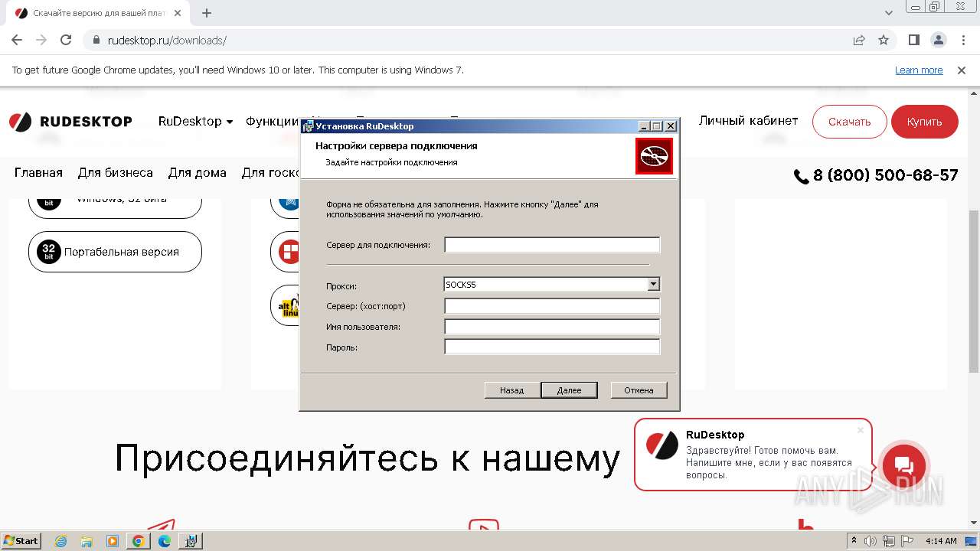Open the Прокси SOCKS5 dropdown
The height and width of the screenshot is (551, 980).
tap(653, 284)
